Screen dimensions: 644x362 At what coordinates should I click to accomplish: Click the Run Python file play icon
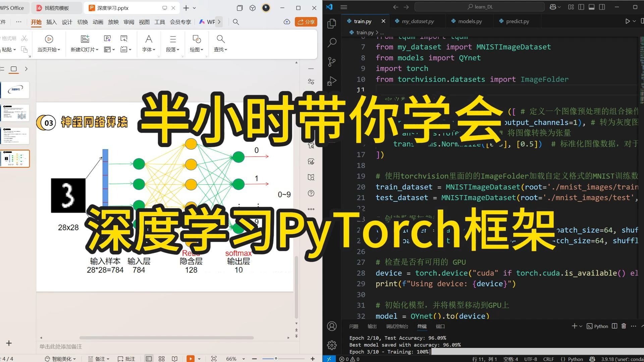(x=627, y=21)
